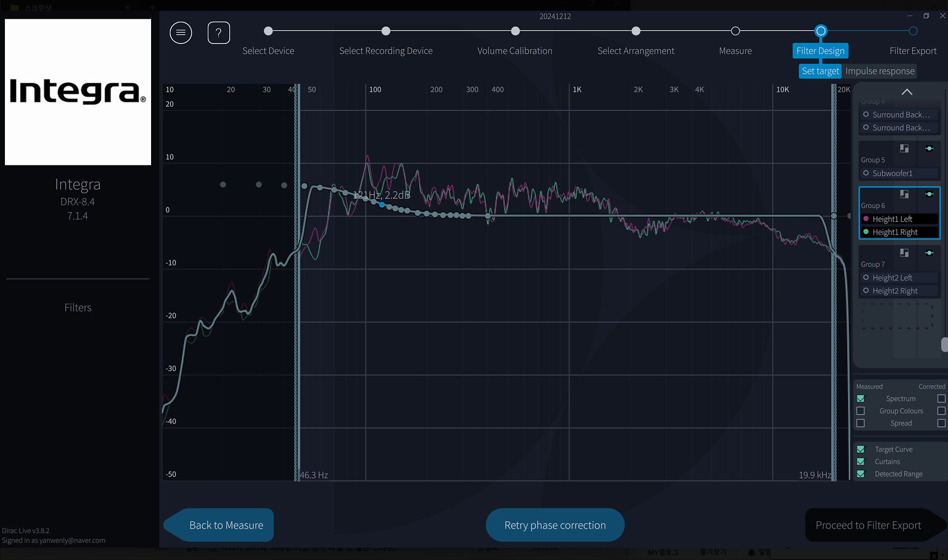Click Group 5 target curve icon
This screenshot has height=560, width=948.
[x=929, y=149]
